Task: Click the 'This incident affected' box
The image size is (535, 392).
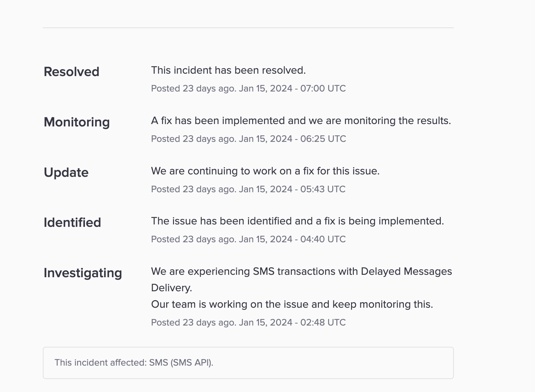Action: 248,363
